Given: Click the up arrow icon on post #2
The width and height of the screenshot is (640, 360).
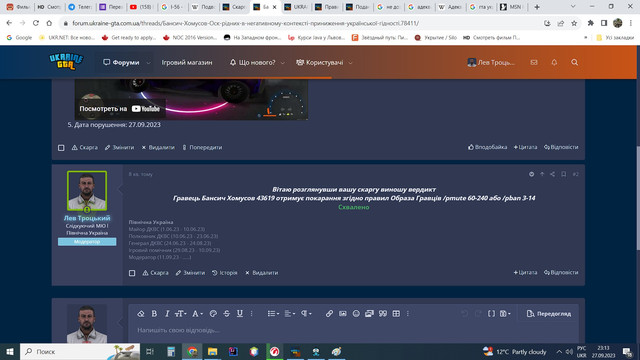Looking at the screenshot, I should tap(542, 174).
